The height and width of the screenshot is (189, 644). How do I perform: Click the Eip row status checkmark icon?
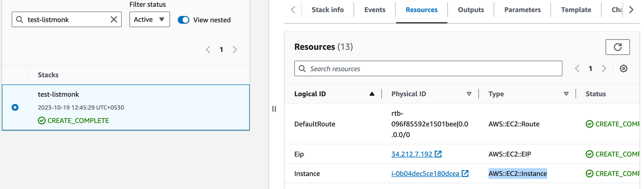click(x=590, y=154)
